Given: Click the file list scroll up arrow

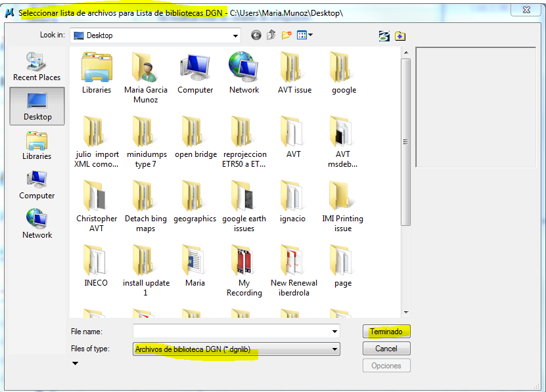Looking at the screenshot, I should click(406, 53).
